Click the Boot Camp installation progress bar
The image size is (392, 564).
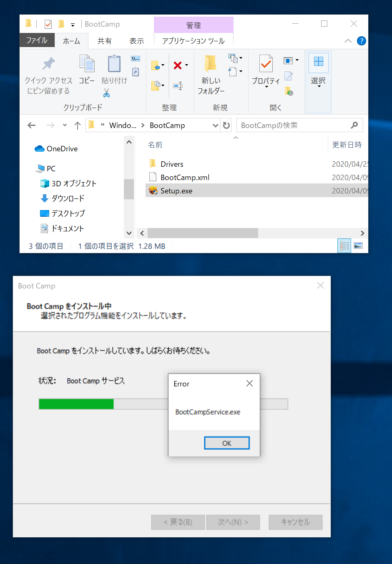click(x=163, y=404)
